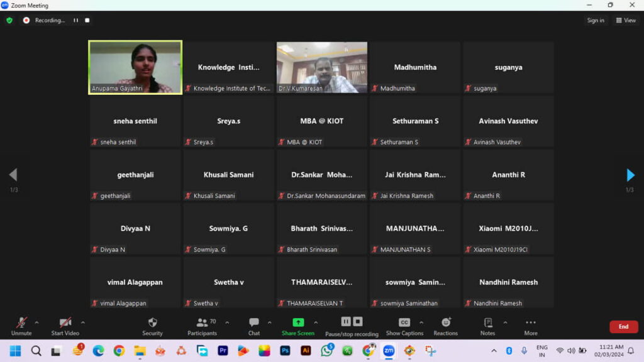
Task: Select the vimal Alagappan tile
Action: [135, 282]
